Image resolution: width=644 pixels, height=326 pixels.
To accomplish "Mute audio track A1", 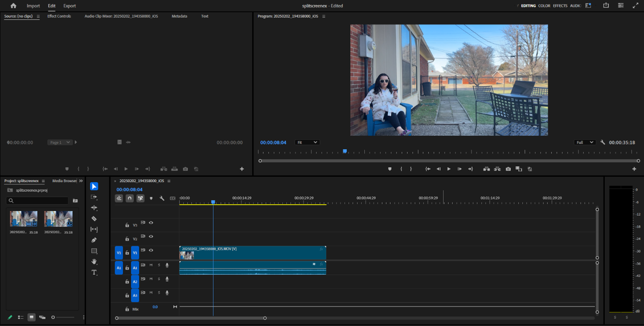I will click(151, 265).
